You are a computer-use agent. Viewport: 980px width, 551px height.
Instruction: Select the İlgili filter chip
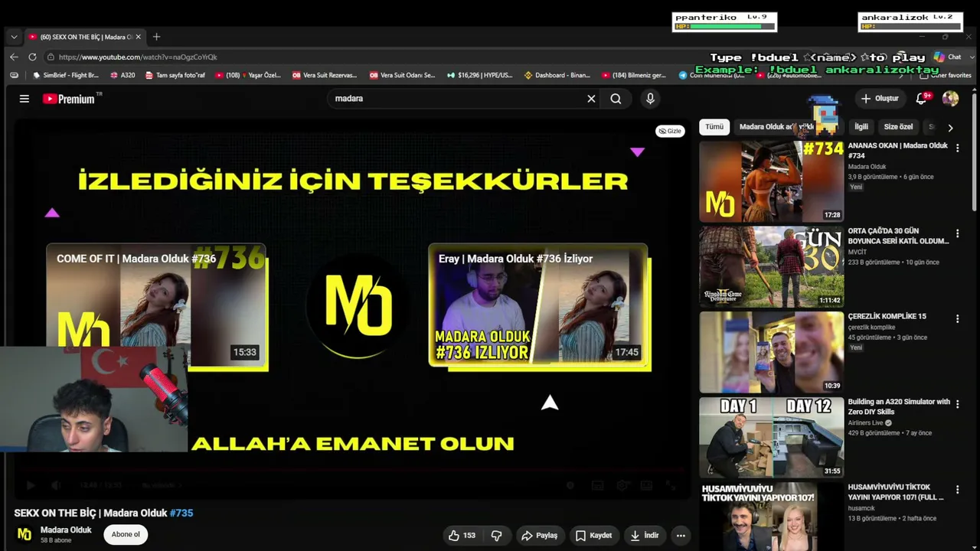(861, 127)
